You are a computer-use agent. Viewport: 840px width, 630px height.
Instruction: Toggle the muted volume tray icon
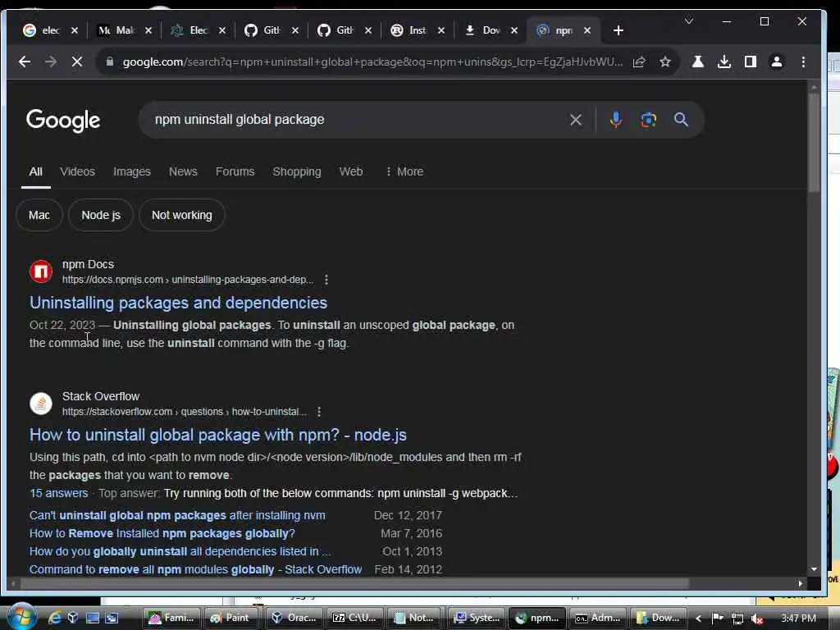(x=756, y=619)
